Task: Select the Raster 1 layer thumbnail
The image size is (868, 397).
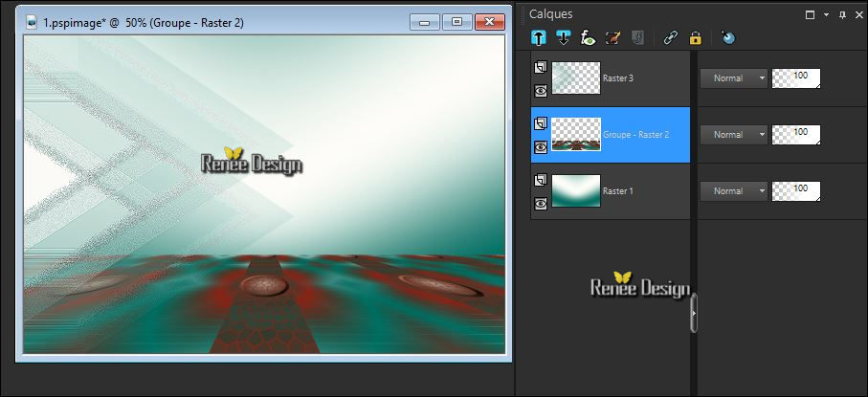Action: coord(576,190)
